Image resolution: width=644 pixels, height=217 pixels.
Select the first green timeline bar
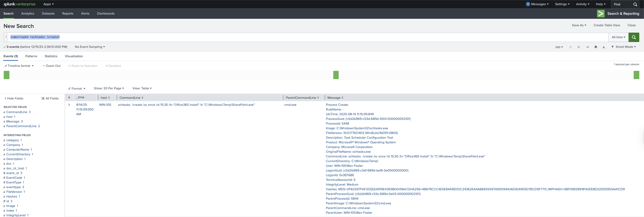(7, 75)
